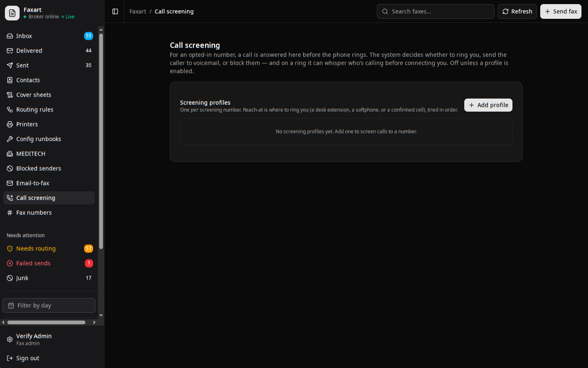Click the Needs routing shield icon
Screen dimensions: 588x368
(10, 249)
